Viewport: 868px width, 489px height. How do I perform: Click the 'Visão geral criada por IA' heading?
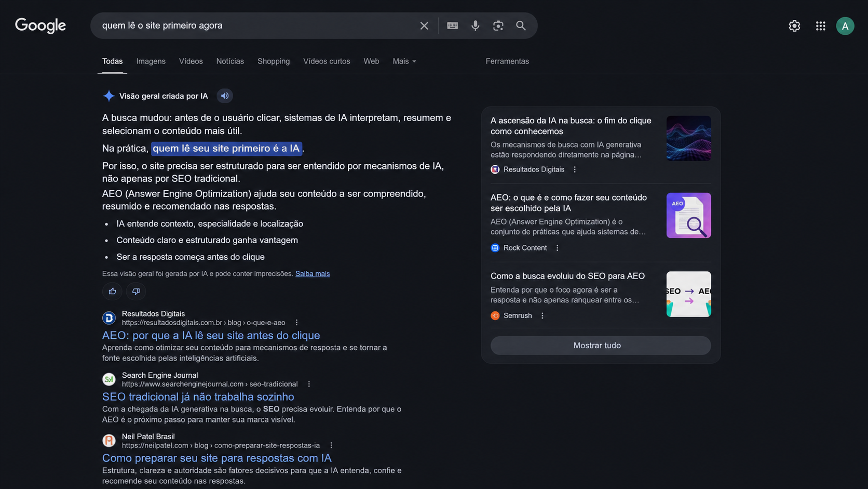click(164, 96)
